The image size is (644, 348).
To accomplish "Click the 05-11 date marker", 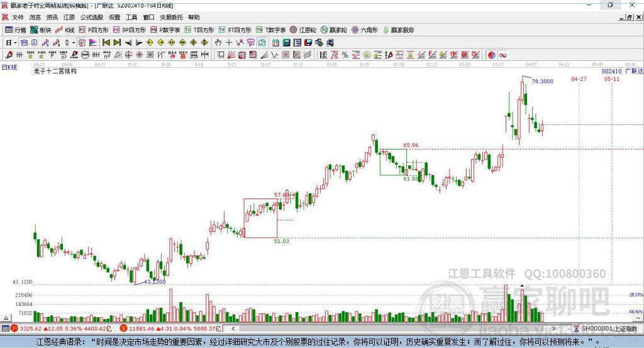I will click(x=611, y=79).
